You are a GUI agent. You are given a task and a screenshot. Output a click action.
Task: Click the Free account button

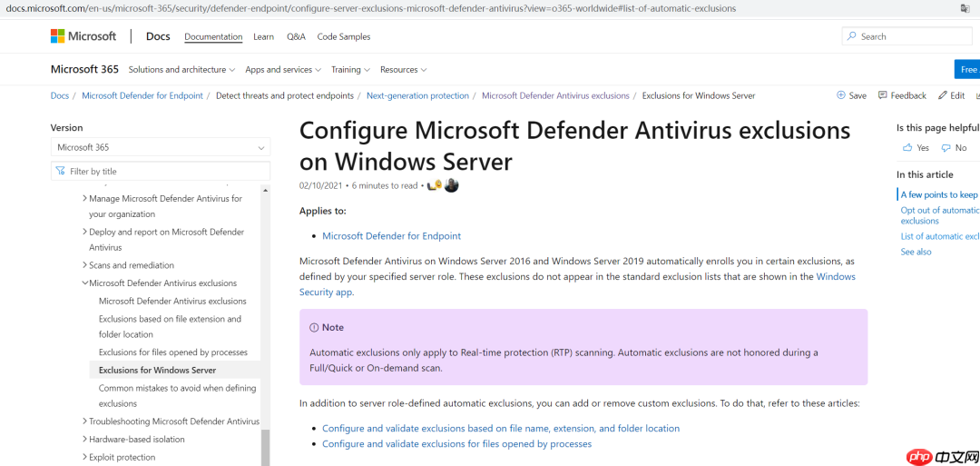pos(967,69)
